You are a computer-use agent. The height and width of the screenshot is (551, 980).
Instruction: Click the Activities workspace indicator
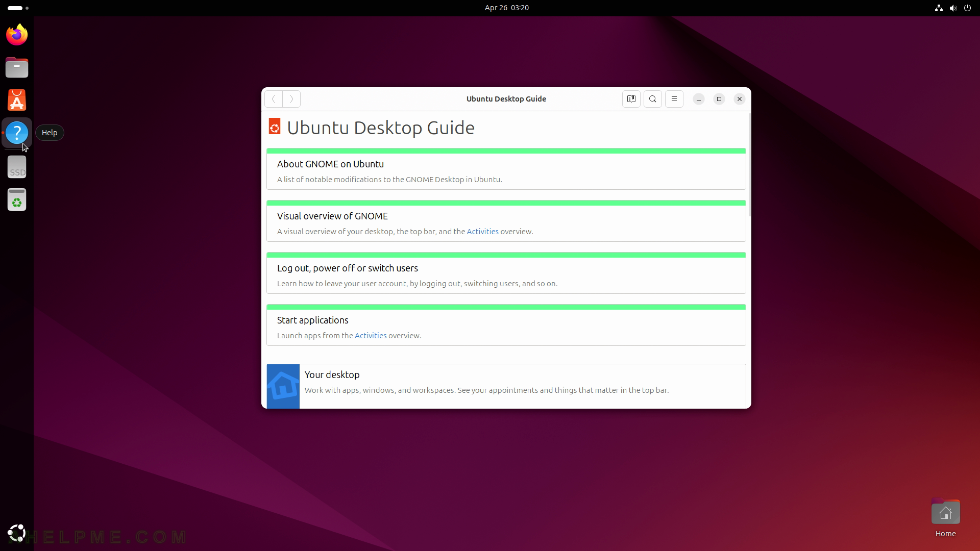(x=18, y=8)
